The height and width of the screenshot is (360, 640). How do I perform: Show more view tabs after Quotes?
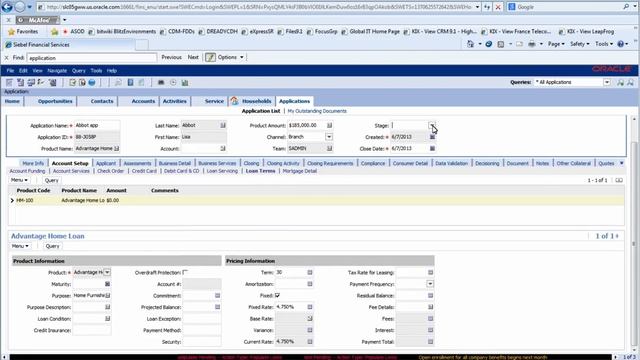coord(622,163)
